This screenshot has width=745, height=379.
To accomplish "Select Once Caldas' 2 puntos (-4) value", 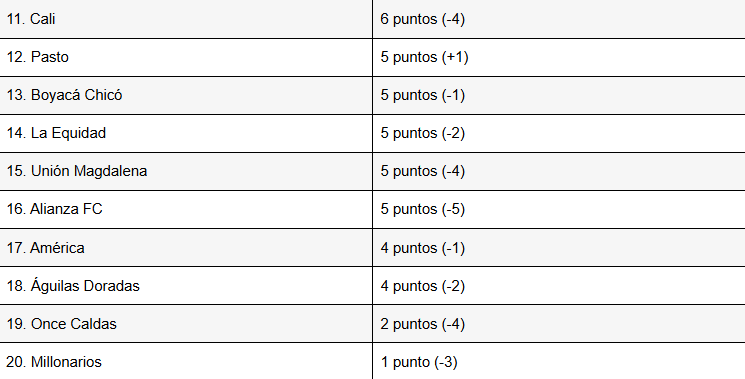I will (422, 324).
